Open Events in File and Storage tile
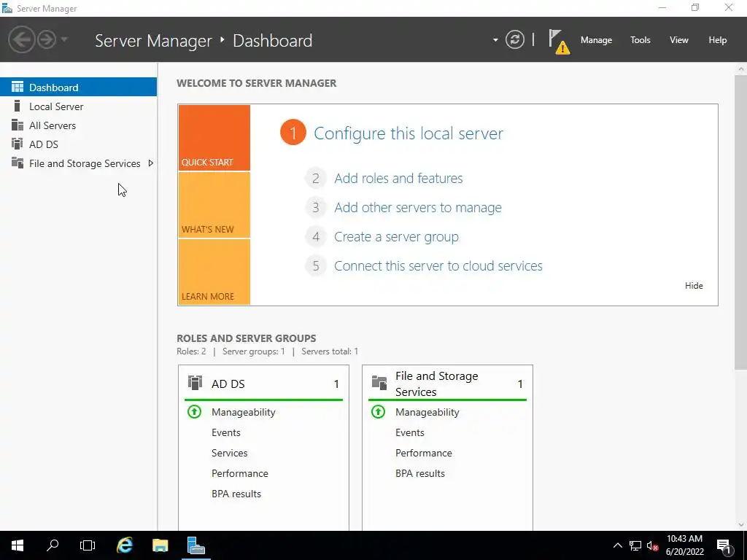 coord(410,432)
